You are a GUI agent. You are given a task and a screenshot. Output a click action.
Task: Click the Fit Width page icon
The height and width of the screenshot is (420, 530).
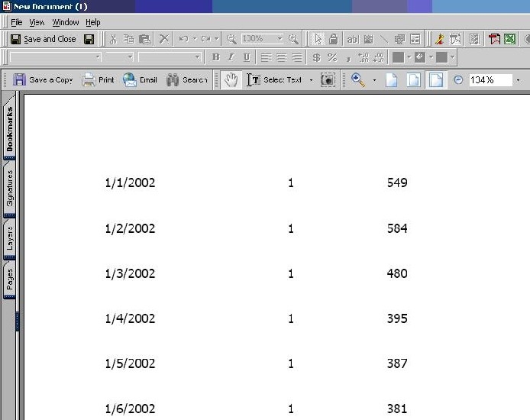point(436,80)
